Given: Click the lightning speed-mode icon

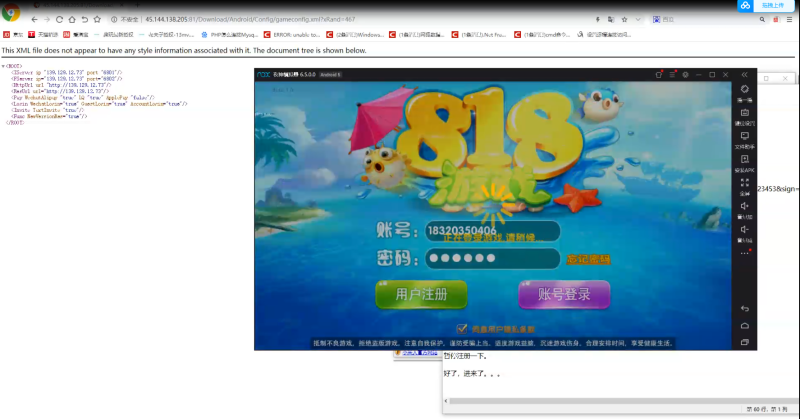Looking at the screenshot, I should click(x=597, y=19).
